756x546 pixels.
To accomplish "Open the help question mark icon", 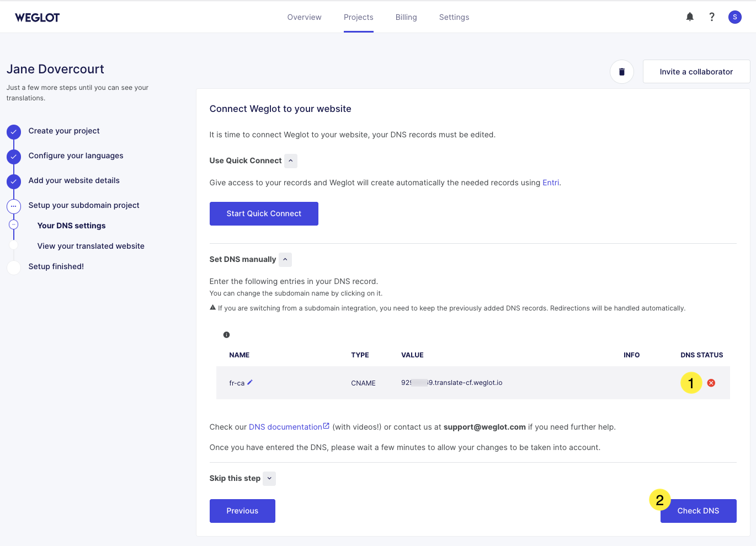I will click(x=712, y=17).
